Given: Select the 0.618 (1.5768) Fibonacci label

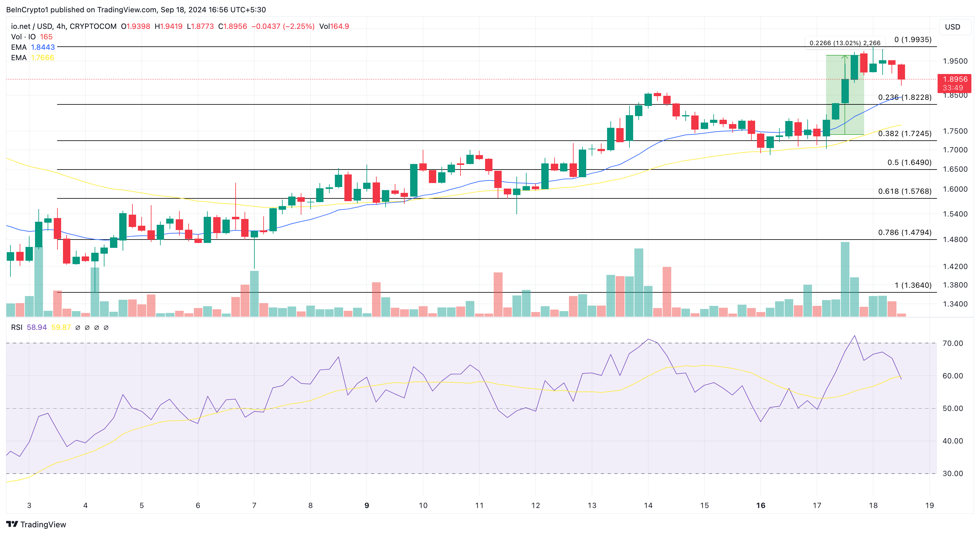Looking at the screenshot, I should click(x=904, y=191).
